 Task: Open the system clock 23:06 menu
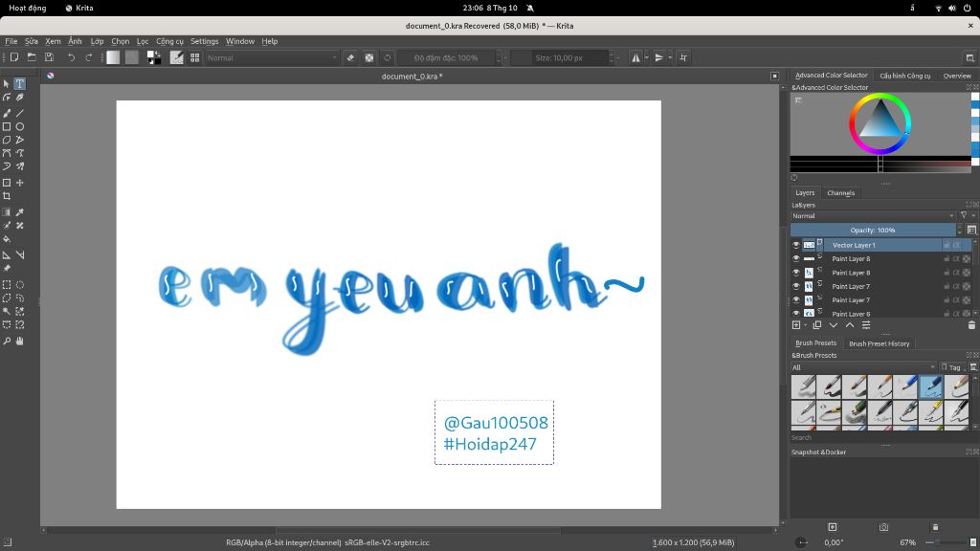coord(490,8)
